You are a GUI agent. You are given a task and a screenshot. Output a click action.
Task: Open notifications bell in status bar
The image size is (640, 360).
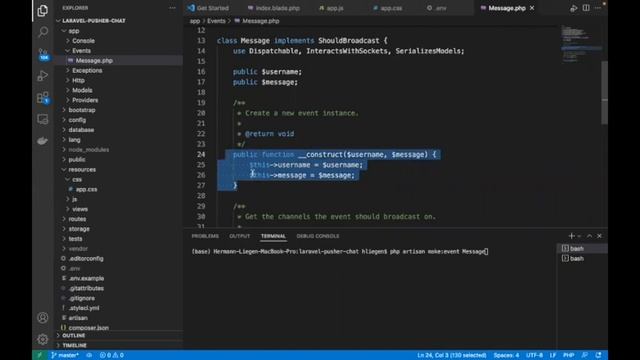598,355
